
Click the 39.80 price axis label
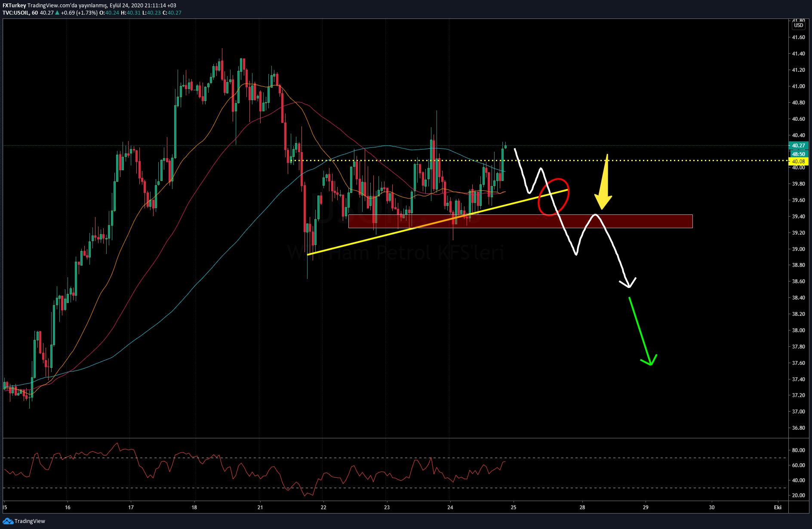(x=798, y=184)
